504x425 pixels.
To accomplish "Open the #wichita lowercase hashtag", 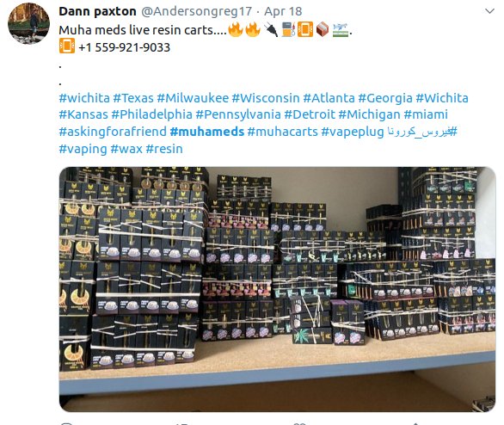I will tap(84, 98).
